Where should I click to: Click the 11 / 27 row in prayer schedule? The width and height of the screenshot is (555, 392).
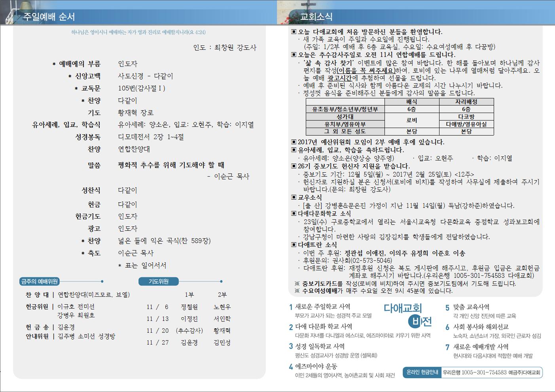pos(157,343)
